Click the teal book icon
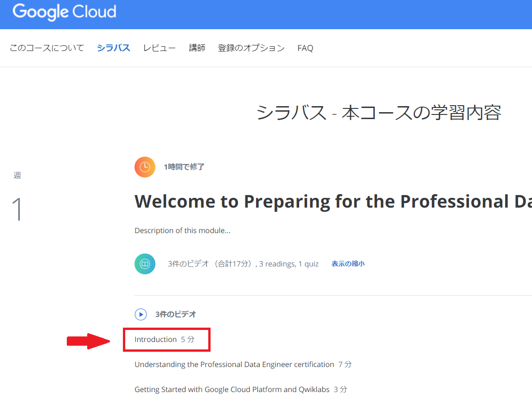Screen dimensions: 532x399 [x=145, y=264]
